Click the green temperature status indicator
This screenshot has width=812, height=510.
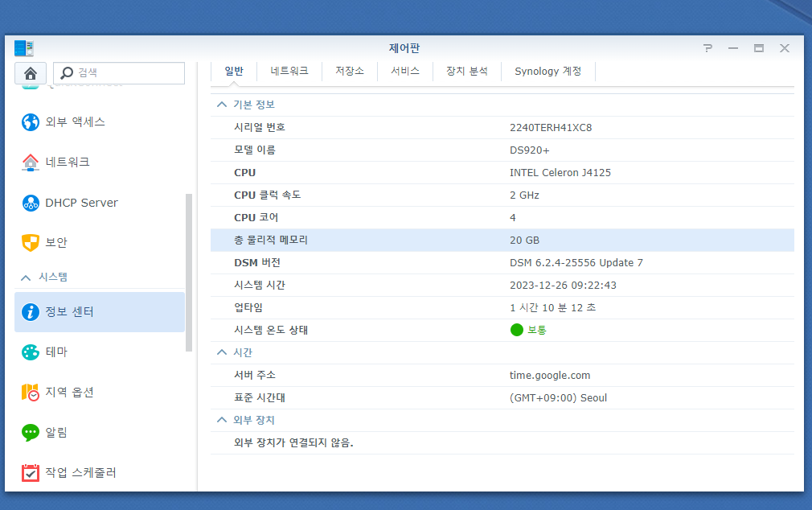point(516,330)
